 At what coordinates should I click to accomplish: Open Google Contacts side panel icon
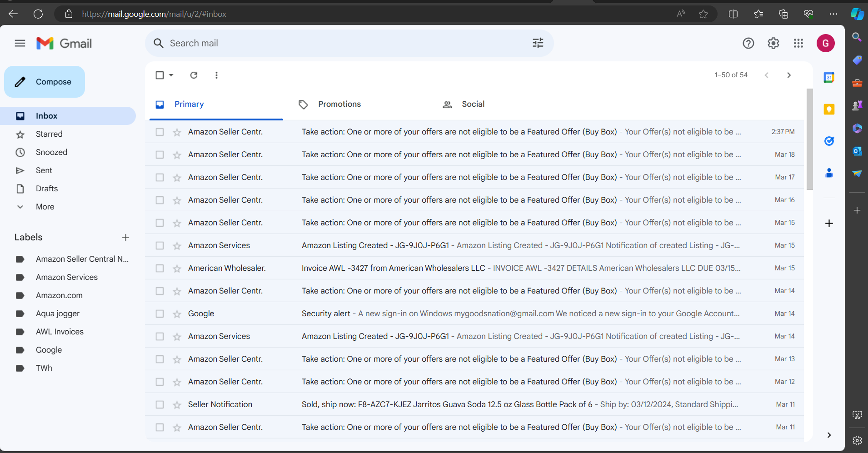point(829,173)
